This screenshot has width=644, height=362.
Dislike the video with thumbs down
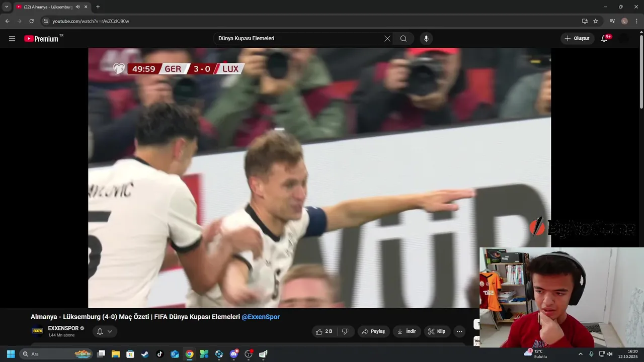345,331
